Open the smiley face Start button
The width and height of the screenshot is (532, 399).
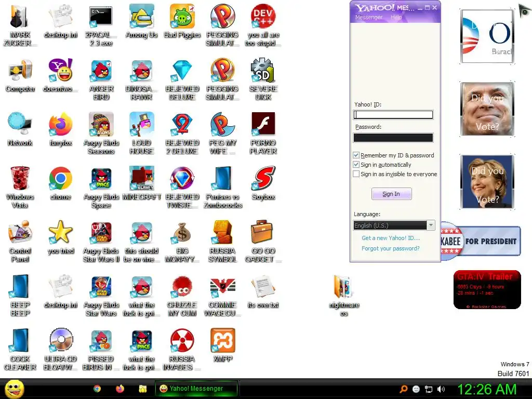point(14,389)
